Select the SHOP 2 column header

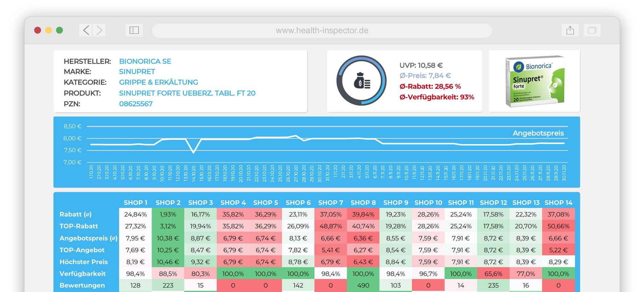point(168,203)
